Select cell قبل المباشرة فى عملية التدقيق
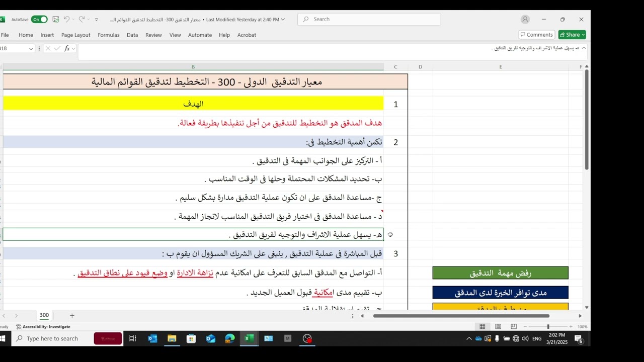This screenshot has height=362, width=644. pos(193,254)
